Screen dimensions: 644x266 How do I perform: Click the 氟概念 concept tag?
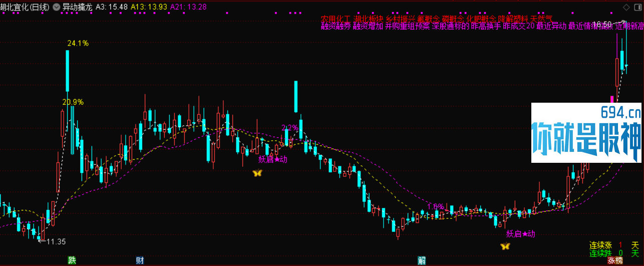[429, 19]
